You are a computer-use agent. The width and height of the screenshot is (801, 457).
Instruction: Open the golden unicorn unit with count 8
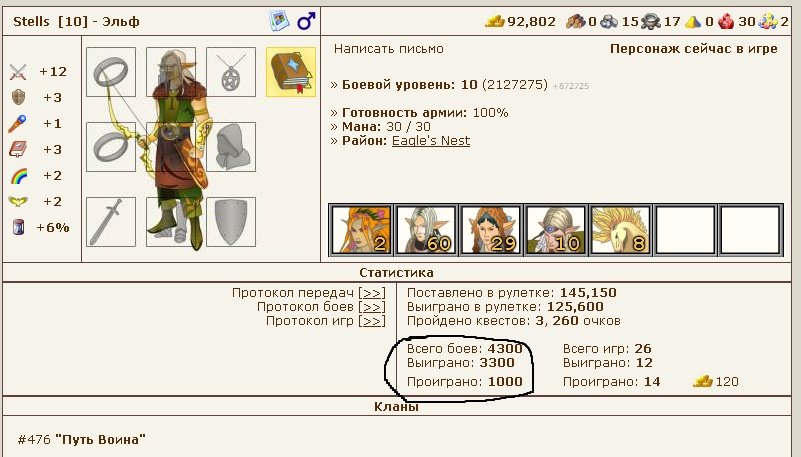(620, 230)
